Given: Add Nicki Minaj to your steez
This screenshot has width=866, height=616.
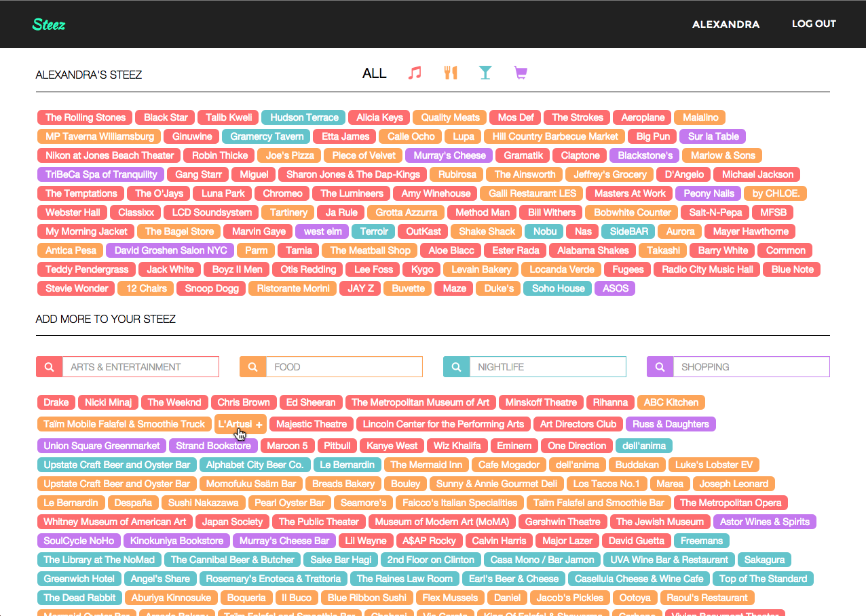Looking at the screenshot, I should [x=109, y=402].
